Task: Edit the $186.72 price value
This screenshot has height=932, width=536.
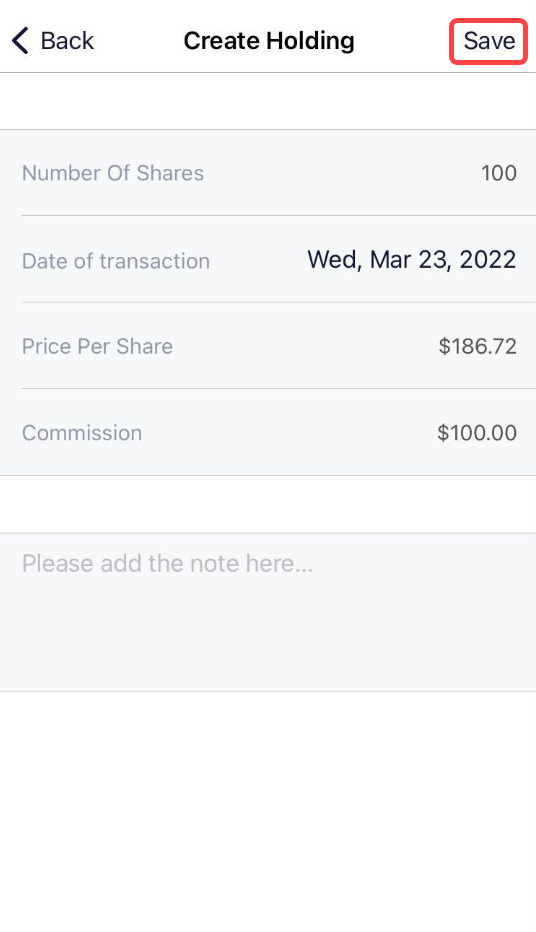Action: (477, 346)
